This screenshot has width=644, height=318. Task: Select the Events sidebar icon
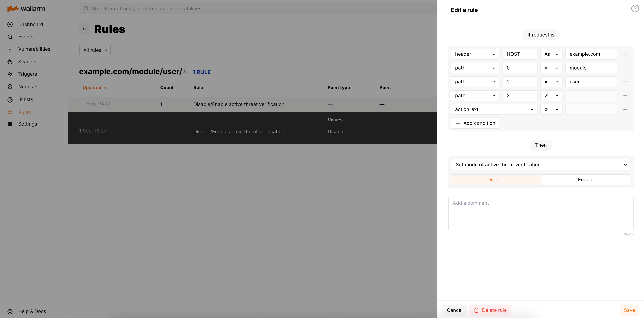click(26, 36)
